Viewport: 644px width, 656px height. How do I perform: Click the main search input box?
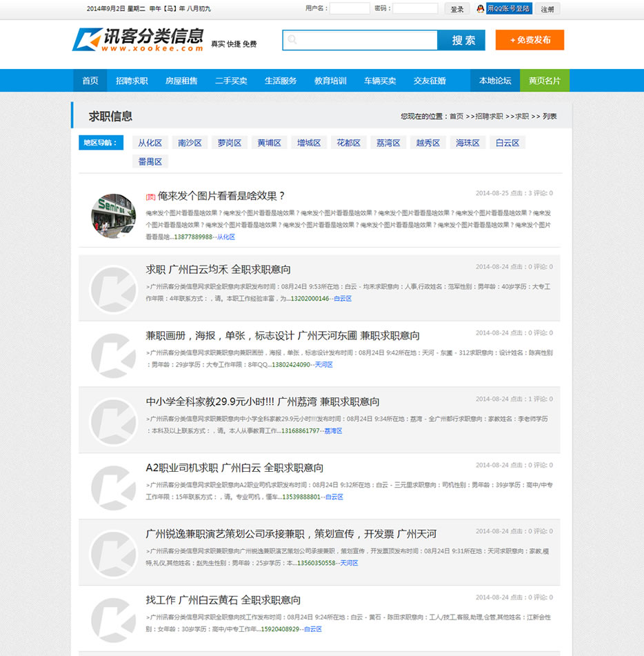(x=360, y=40)
